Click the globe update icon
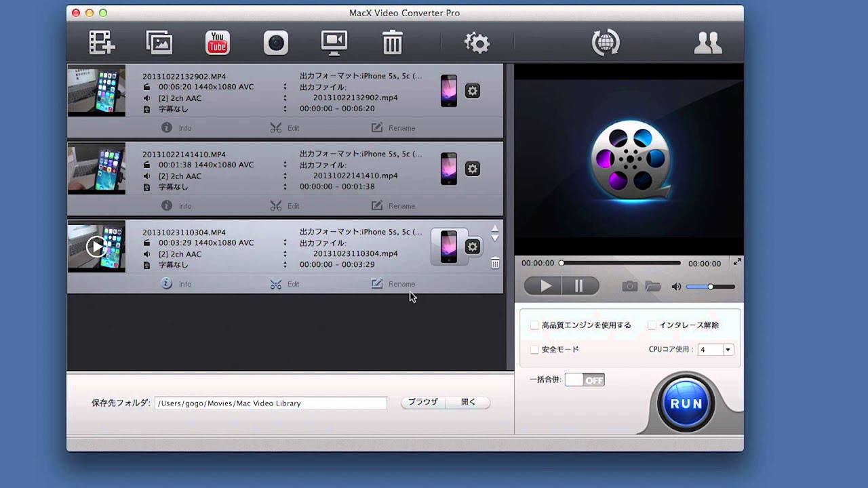Image resolution: width=868 pixels, height=488 pixels. [x=606, y=43]
